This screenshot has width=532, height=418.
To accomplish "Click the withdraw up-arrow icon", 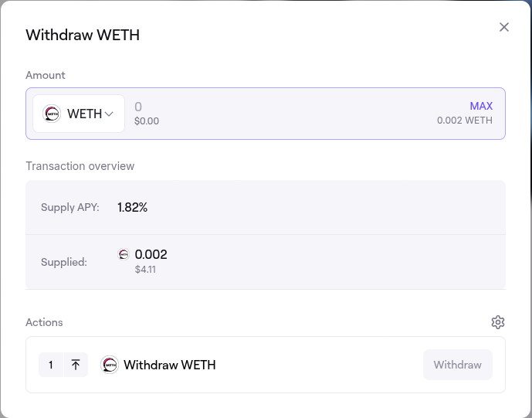I will point(76,365).
